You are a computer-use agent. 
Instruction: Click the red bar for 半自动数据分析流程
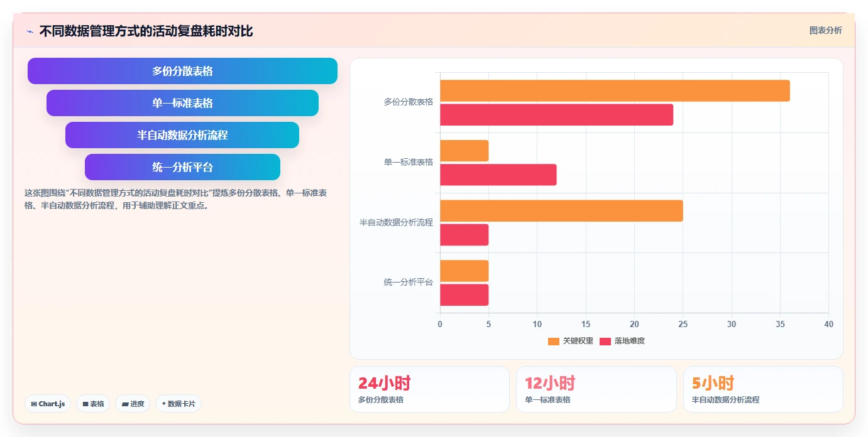[464, 235]
